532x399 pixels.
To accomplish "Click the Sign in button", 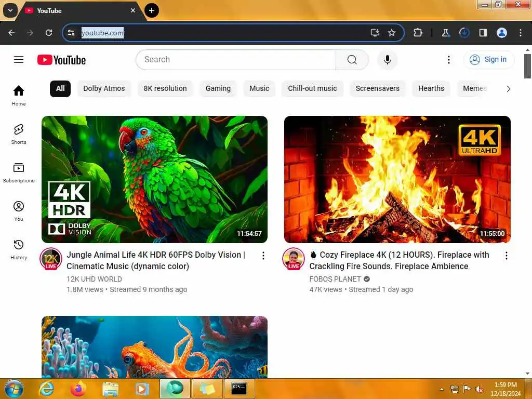I will pyautogui.click(x=489, y=60).
